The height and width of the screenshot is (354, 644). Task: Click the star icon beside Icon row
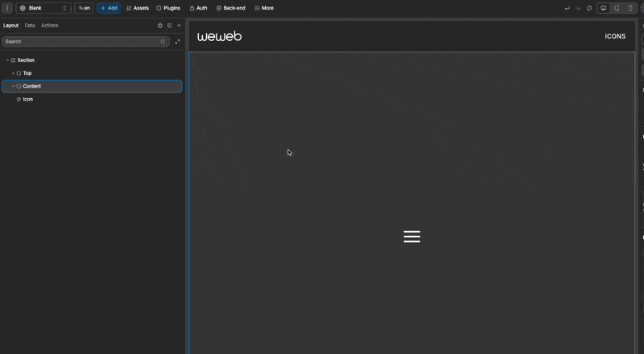[19, 100]
